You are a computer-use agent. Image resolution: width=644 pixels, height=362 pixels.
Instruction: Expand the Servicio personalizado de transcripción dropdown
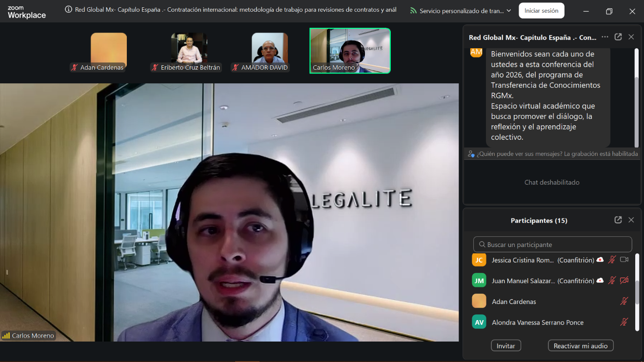(509, 11)
